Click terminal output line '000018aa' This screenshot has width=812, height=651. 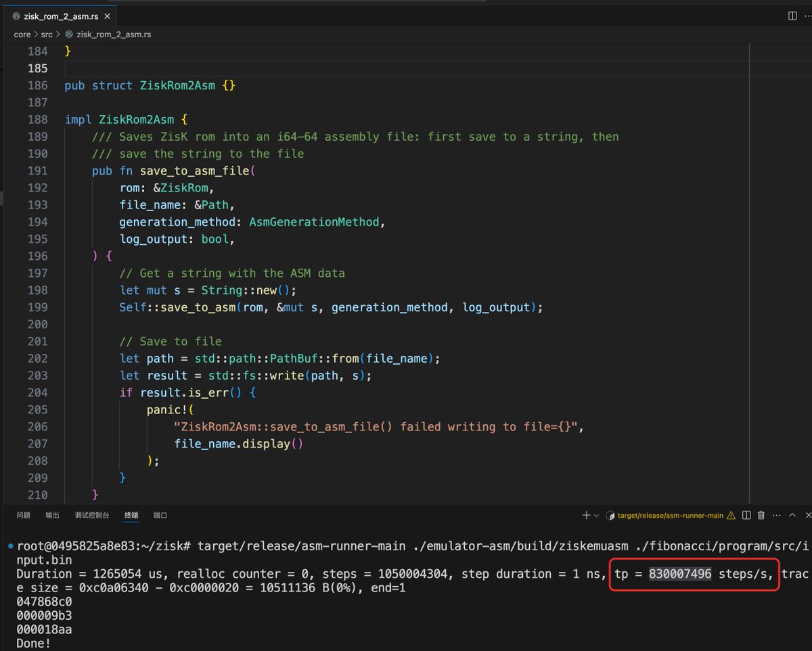[44, 629]
